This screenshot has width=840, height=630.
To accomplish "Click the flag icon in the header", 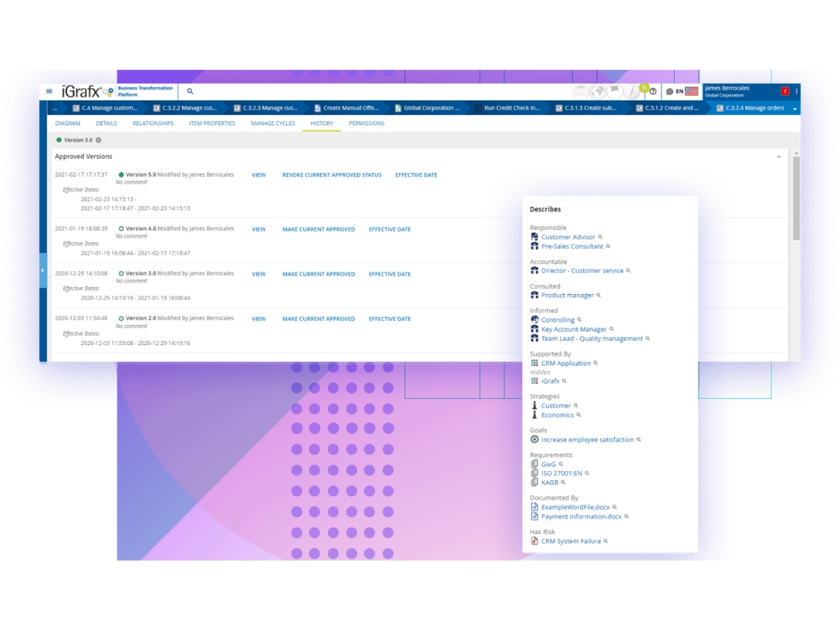I will pyautogui.click(x=614, y=91).
